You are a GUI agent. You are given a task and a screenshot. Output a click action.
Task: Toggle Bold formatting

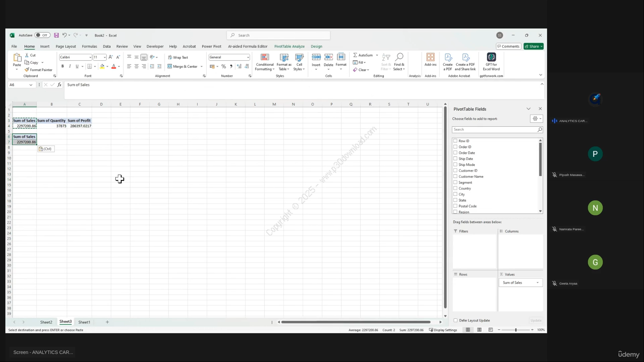tap(62, 66)
